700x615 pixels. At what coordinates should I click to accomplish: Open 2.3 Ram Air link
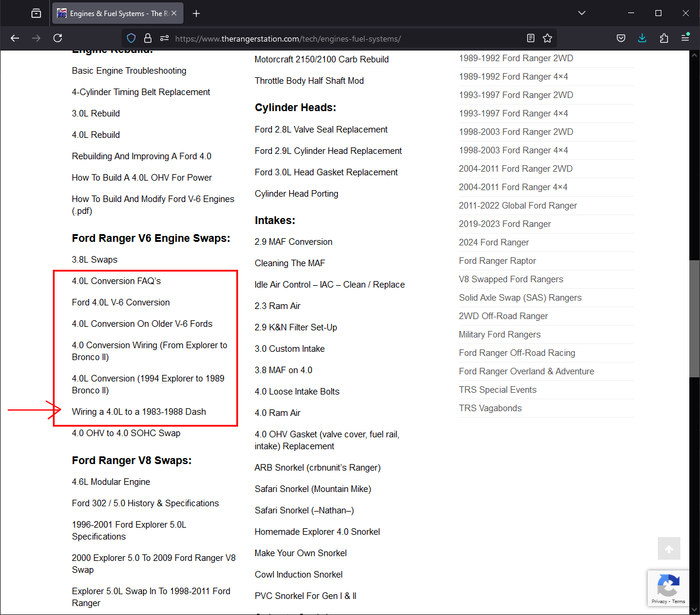click(278, 306)
